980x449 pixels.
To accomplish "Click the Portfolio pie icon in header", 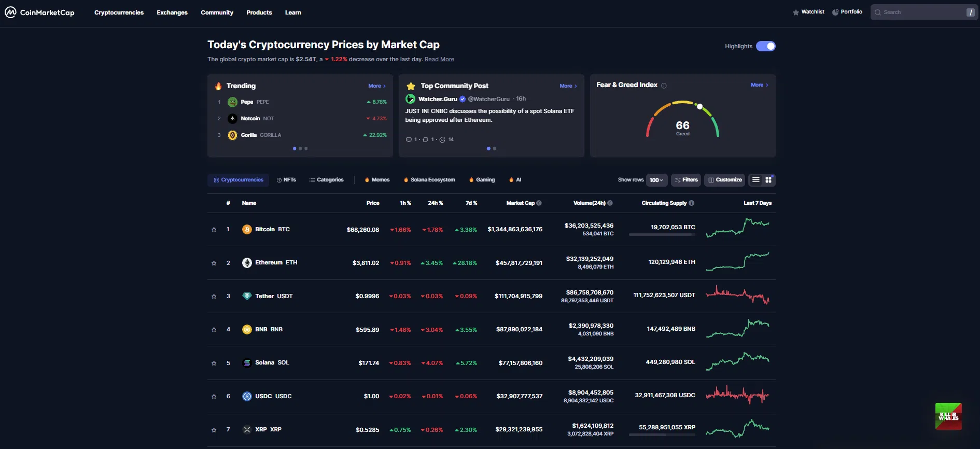I will (x=835, y=12).
